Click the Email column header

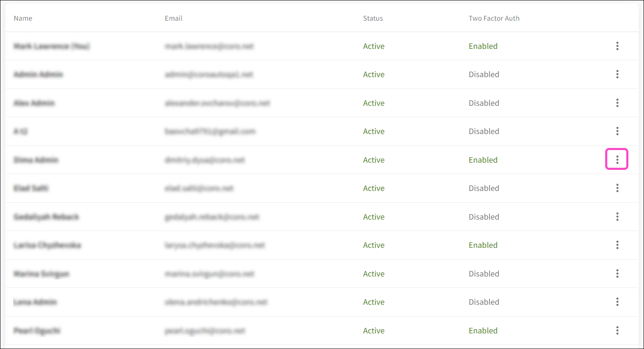(173, 19)
